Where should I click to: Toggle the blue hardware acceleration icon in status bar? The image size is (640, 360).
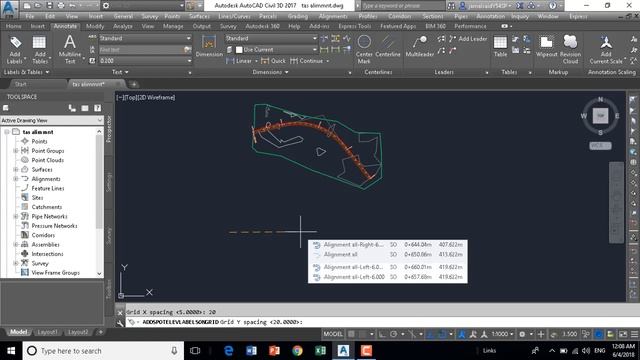click(598, 334)
